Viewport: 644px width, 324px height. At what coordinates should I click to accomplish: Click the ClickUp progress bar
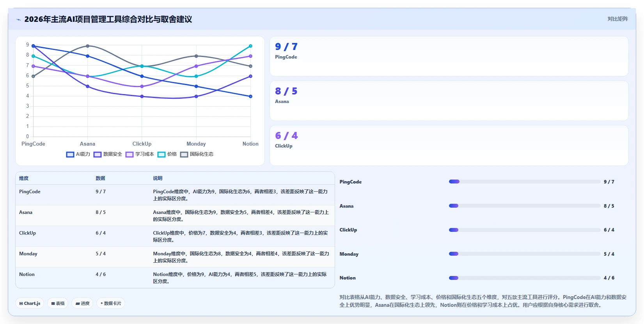point(525,230)
